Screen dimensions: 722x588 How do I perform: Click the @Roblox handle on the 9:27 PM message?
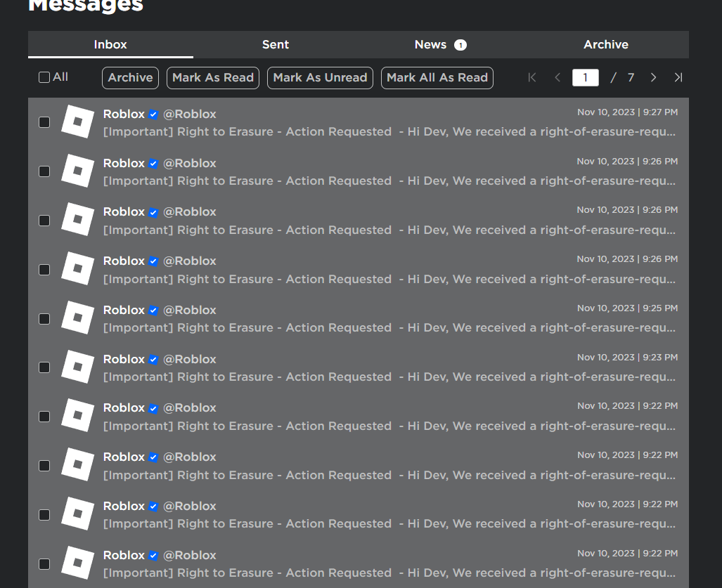190,114
